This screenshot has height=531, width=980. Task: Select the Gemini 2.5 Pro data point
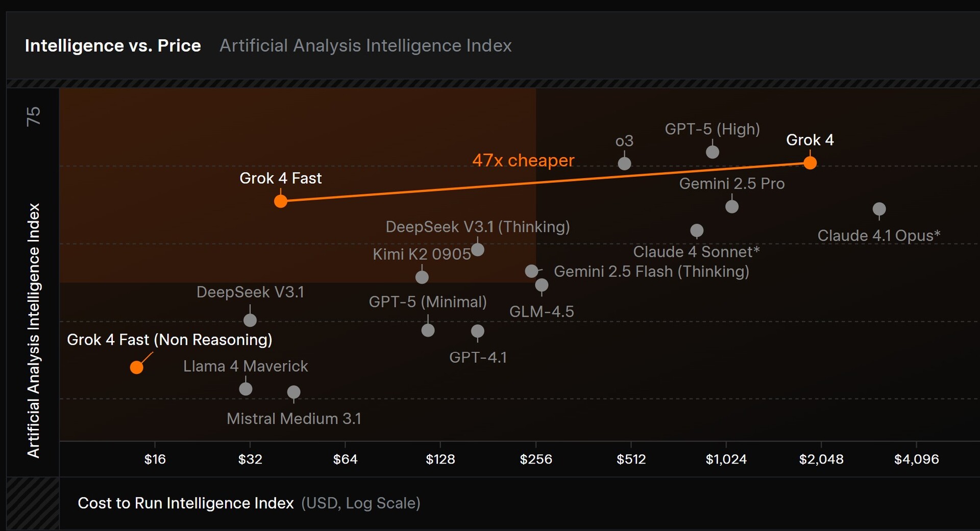[732, 206]
